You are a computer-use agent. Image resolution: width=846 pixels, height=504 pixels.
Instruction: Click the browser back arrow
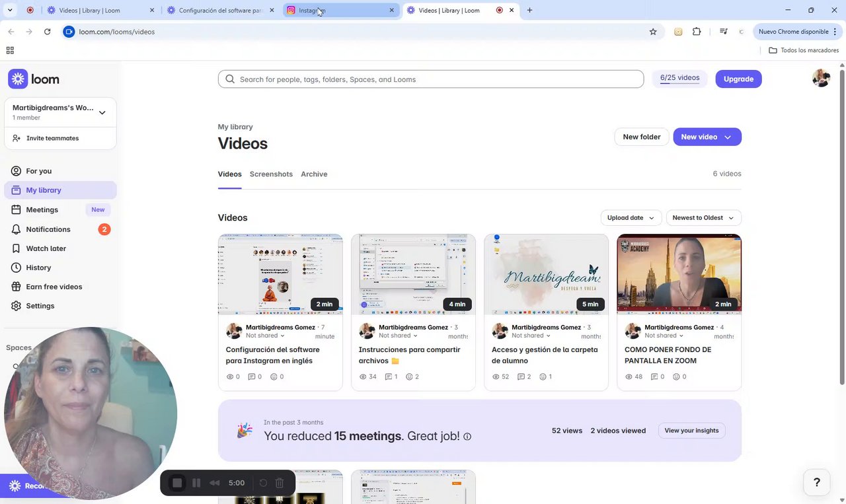(x=11, y=32)
